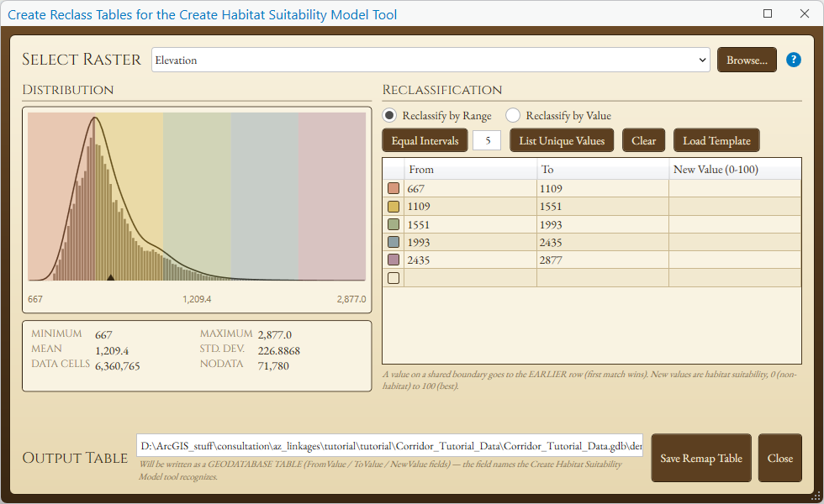The height and width of the screenshot is (504, 824).
Task: Click the salmon swatch for row 667
Action: 394,188
